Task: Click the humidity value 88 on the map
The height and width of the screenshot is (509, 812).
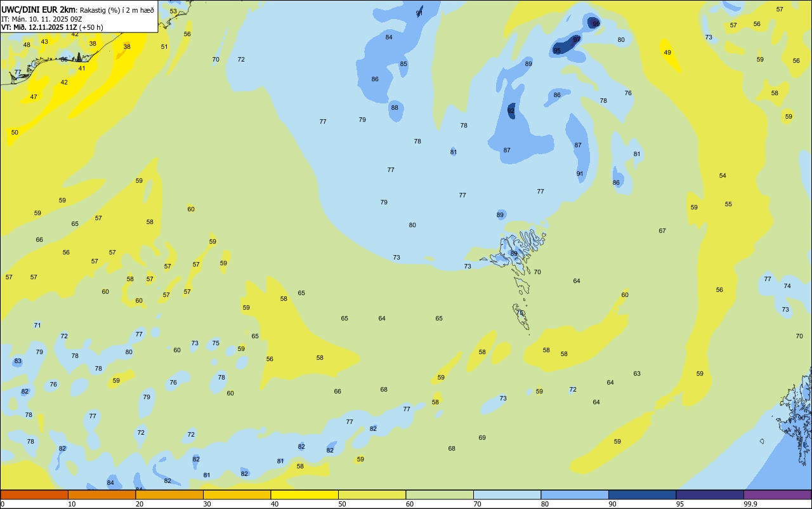Action: coord(395,108)
